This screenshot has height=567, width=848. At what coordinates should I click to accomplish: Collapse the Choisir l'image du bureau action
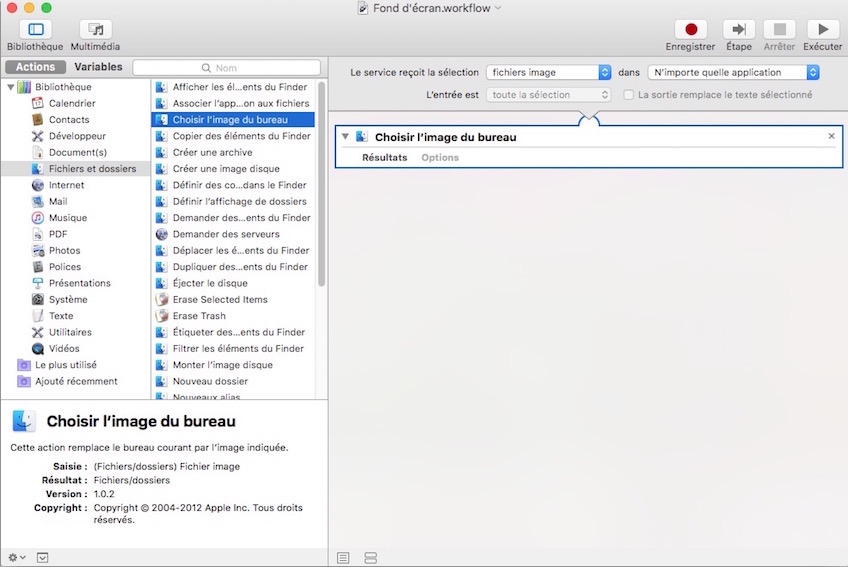click(345, 137)
